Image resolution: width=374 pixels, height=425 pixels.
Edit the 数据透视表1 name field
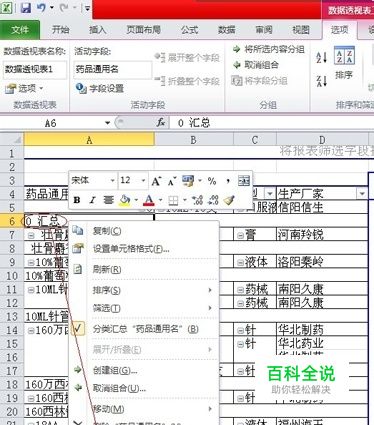coord(34,69)
